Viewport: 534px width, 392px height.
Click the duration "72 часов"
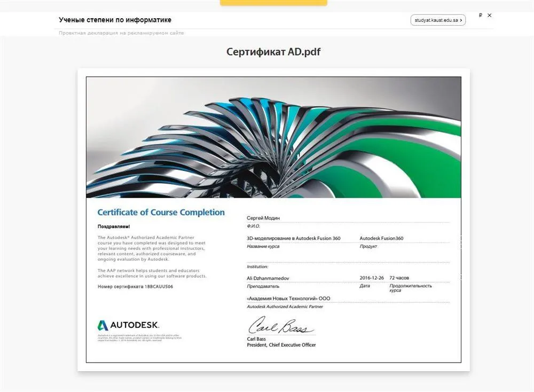[x=399, y=278]
